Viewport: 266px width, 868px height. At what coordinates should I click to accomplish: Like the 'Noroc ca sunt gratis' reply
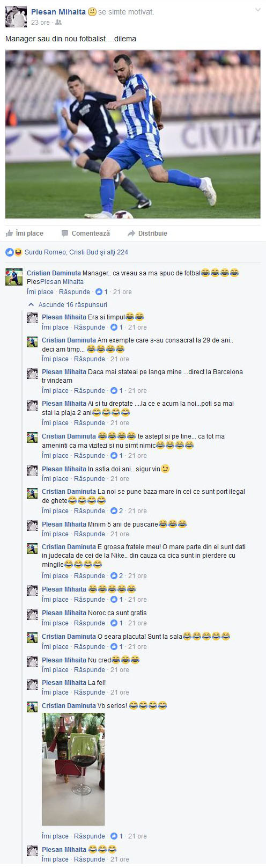pyautogui.click(x=55, y=623)
